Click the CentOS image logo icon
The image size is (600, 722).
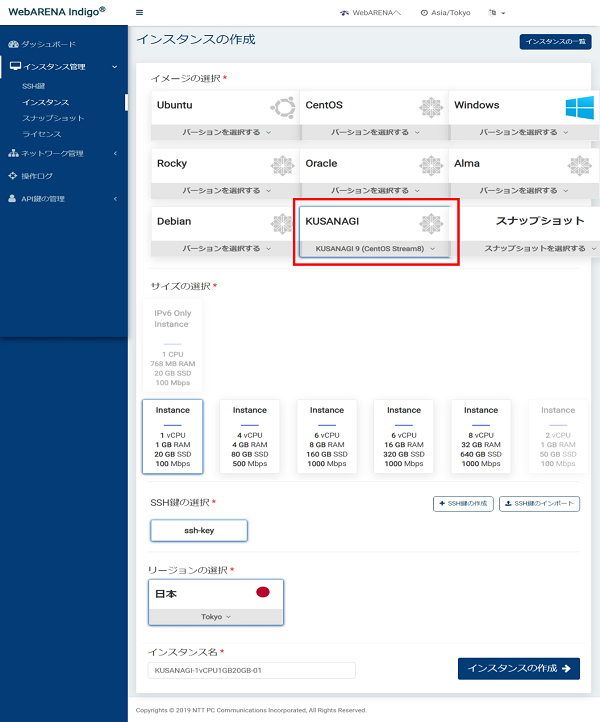(431, 108)
